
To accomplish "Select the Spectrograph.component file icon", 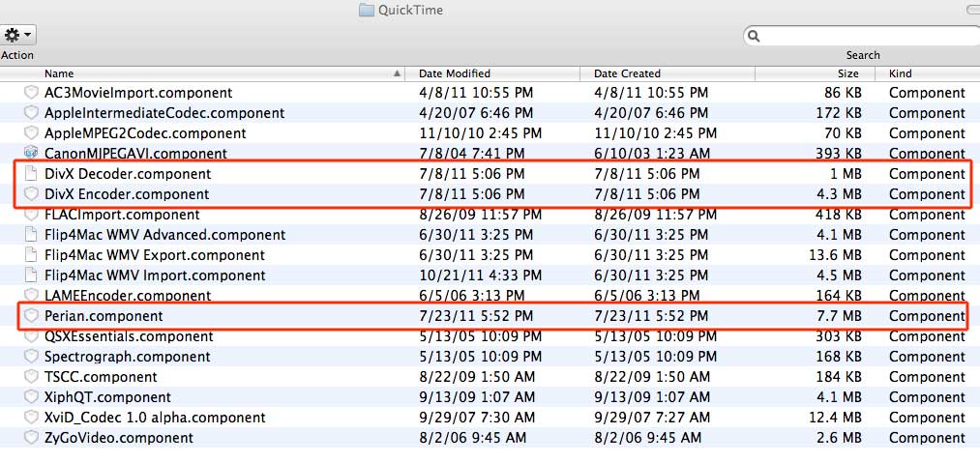I will pos(31,357).
